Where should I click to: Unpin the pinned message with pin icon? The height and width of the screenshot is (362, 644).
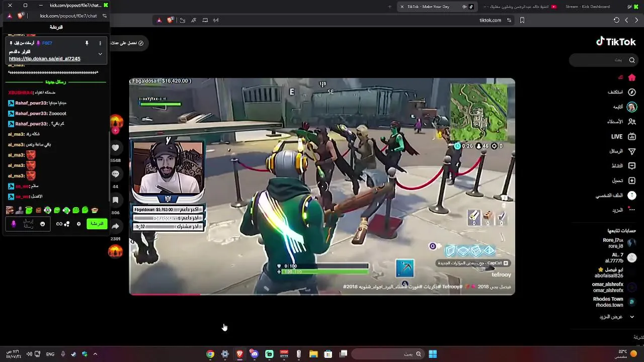click(x=87, y=43)
